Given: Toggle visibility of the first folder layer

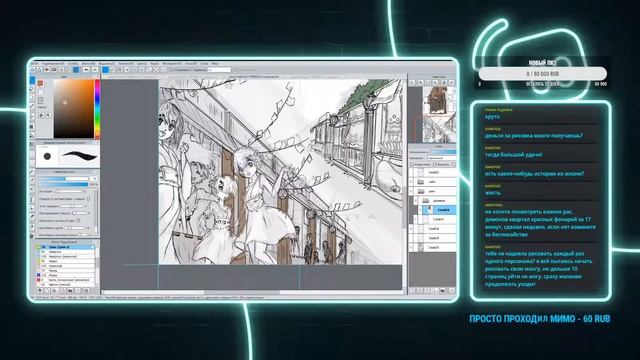Looking at the screenshot, I should coord(411,182).
